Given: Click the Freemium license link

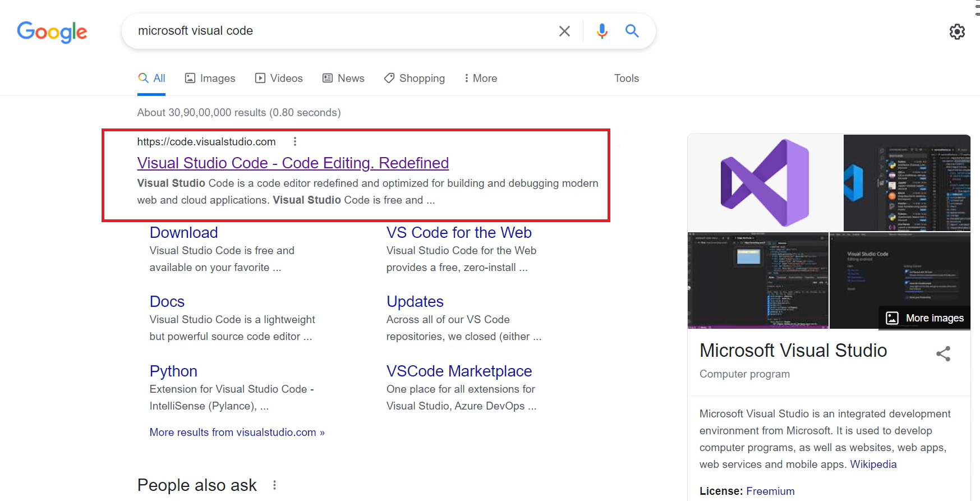Looking at the screenshot, I should [770, 491].
